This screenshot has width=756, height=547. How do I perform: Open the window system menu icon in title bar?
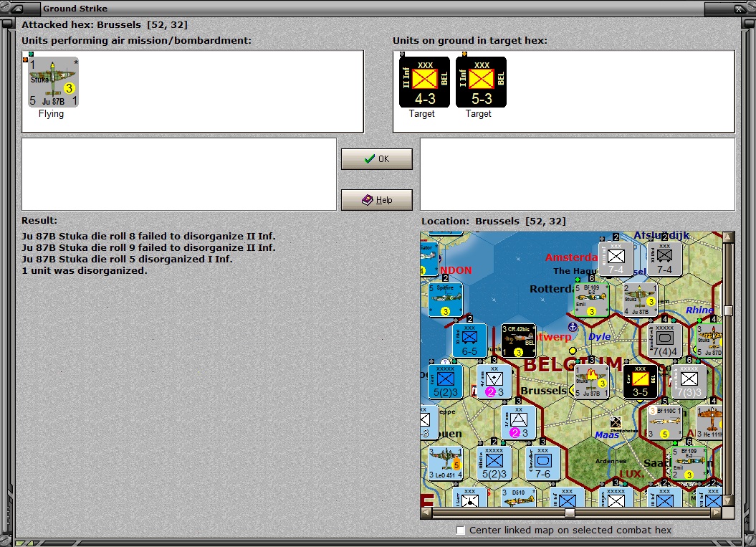pos(17,8)
